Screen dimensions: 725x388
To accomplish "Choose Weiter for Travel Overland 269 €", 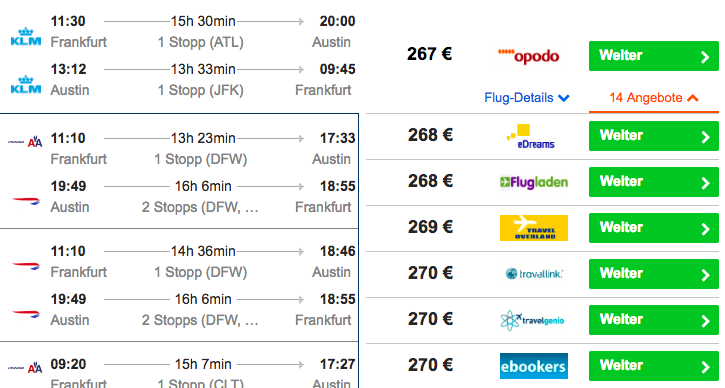I will (653, 228).
